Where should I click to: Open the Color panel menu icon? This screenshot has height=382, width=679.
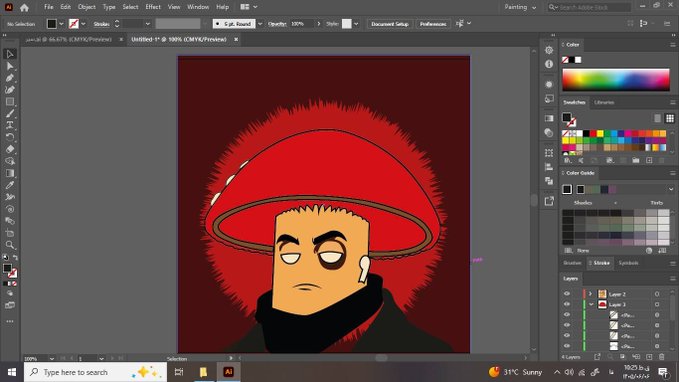[x=673, y=45]
